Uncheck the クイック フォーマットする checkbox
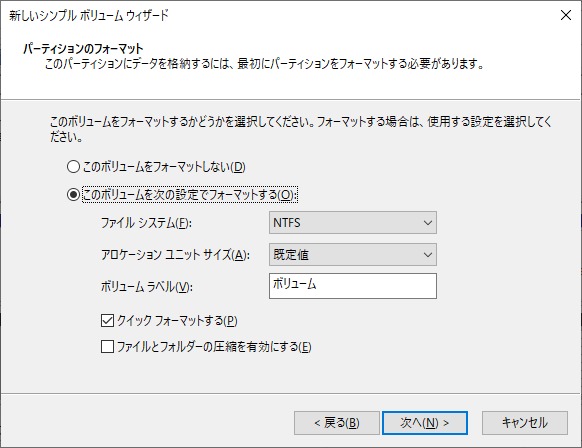This screenshot has height=448, width=582. tap(107, 320)
